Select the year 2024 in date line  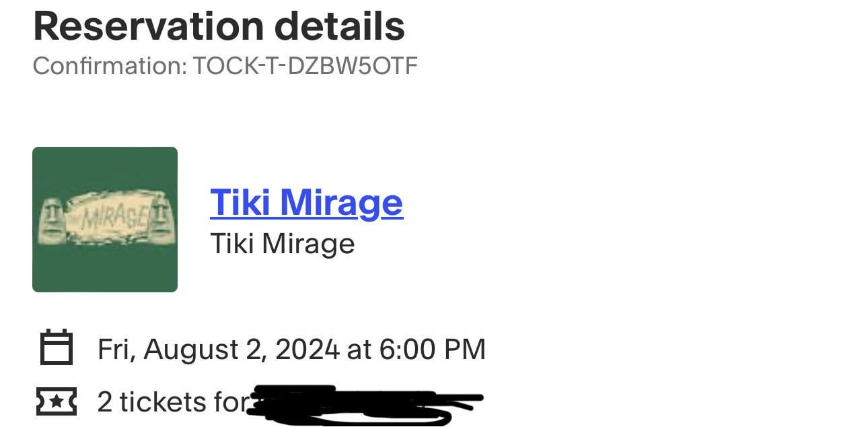click(307, 350)
